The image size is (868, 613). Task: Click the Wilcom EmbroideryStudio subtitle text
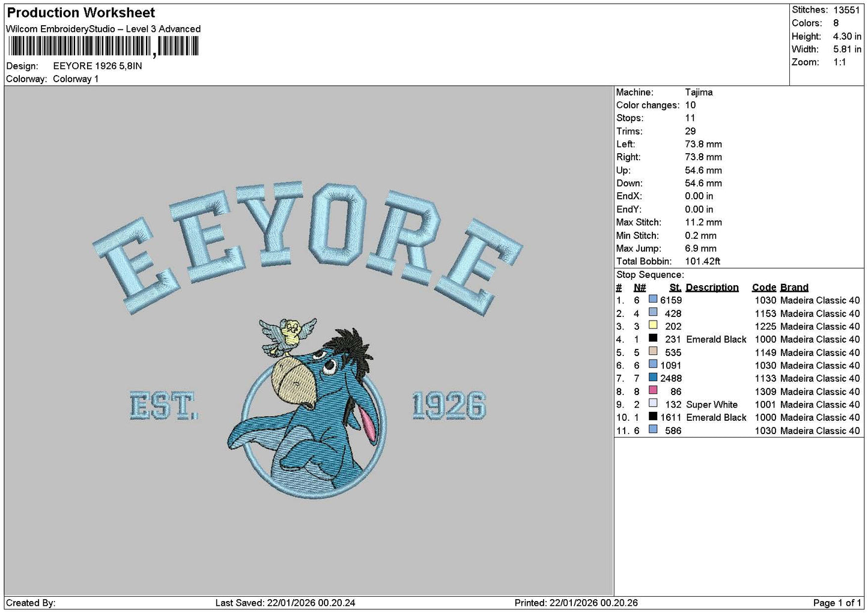[103, 29]
